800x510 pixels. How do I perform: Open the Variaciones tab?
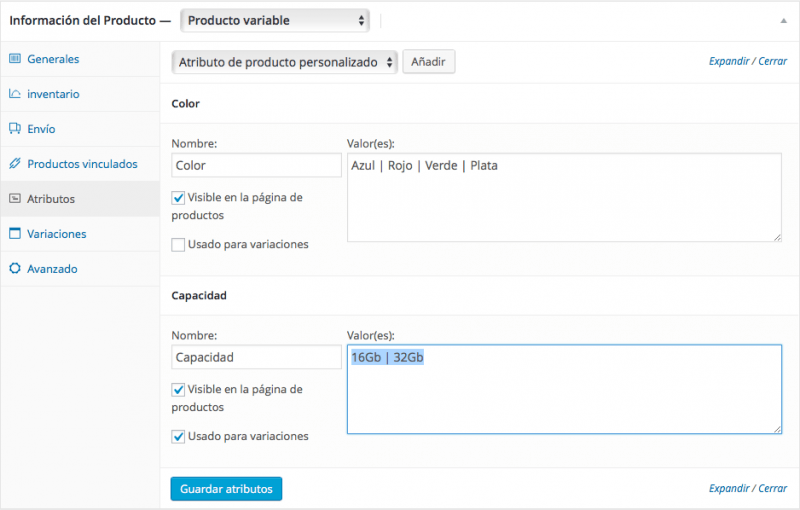(80, 234)
